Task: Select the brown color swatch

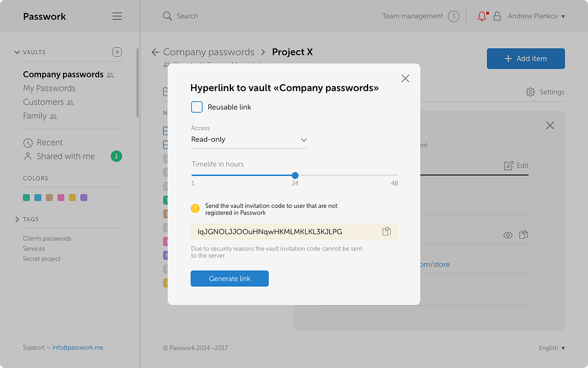Action: (x=49, y=197)
